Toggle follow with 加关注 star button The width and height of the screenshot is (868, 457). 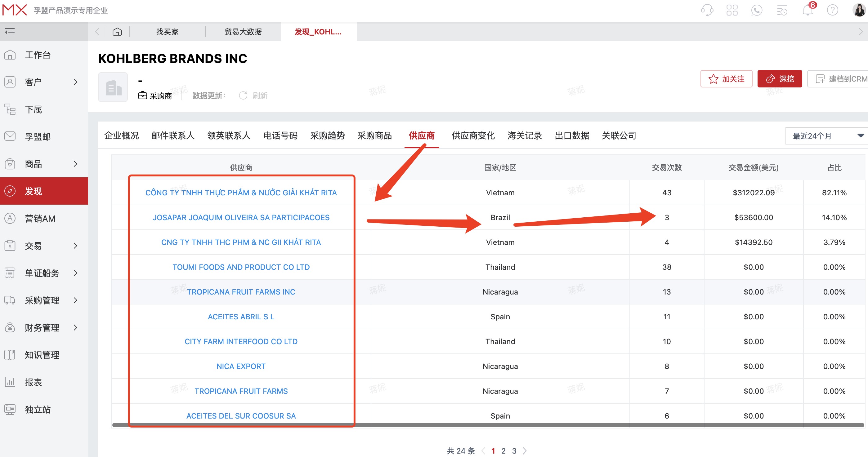pyautogui.click(x=726, y=79)
